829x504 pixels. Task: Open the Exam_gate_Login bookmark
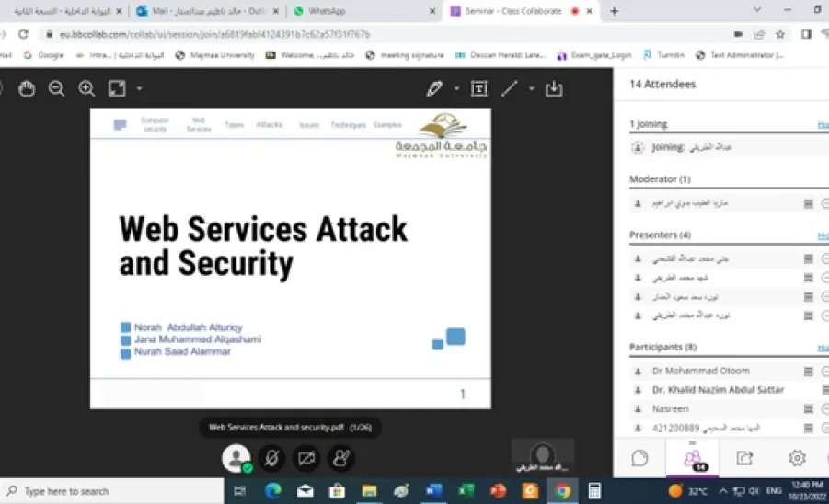point(594,55)
